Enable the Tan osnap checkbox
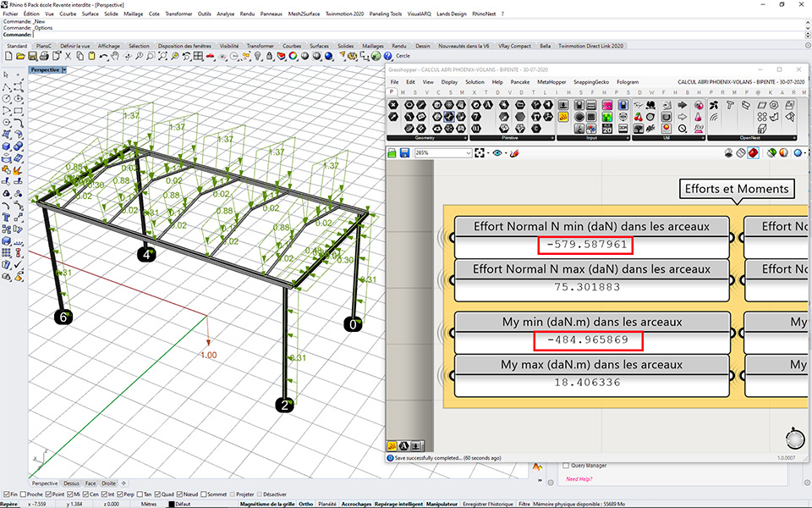 [x=140, y=494]
